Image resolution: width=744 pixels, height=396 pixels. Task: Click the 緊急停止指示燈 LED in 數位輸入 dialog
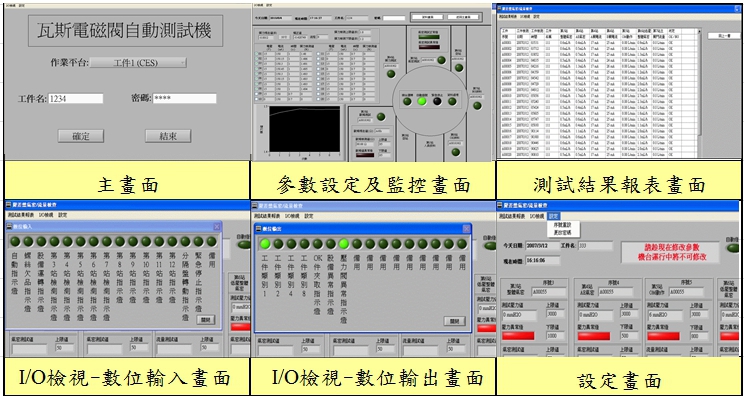click(198, 241)
